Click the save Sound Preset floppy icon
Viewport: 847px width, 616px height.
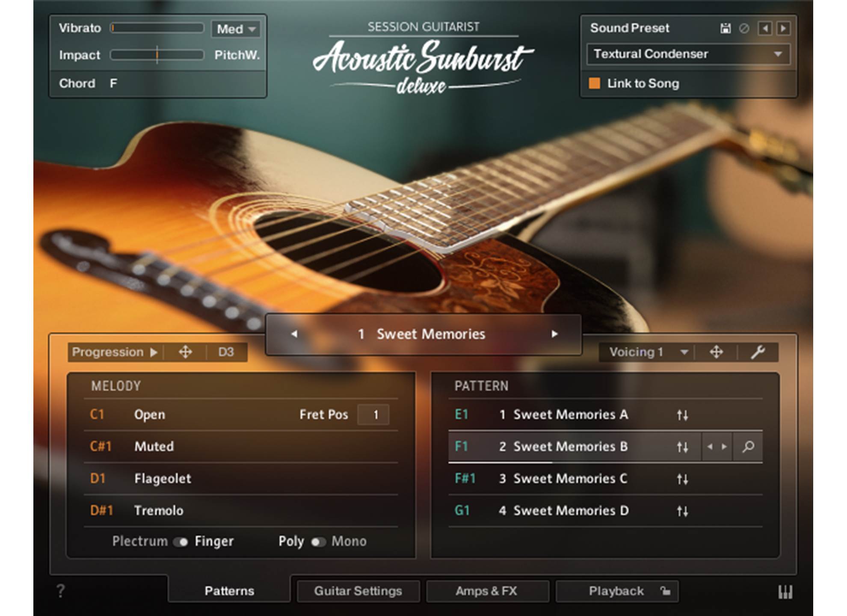725,29
